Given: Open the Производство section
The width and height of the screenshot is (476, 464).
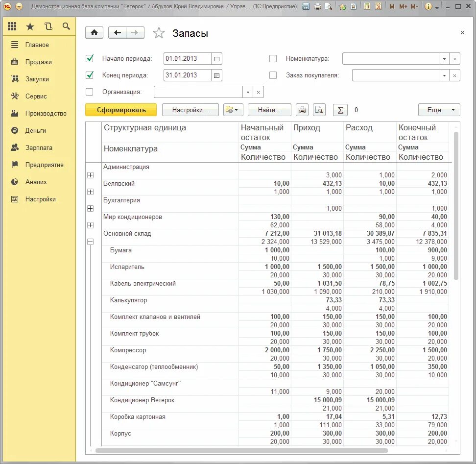Looking at the screenshot, I should pyautogui.click(x=39, y=114).
